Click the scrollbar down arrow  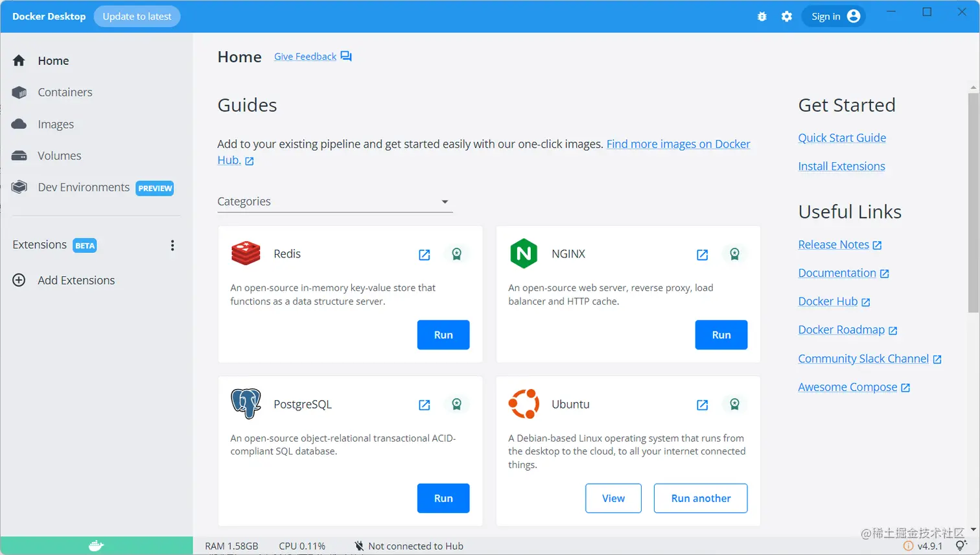[974, 530]
